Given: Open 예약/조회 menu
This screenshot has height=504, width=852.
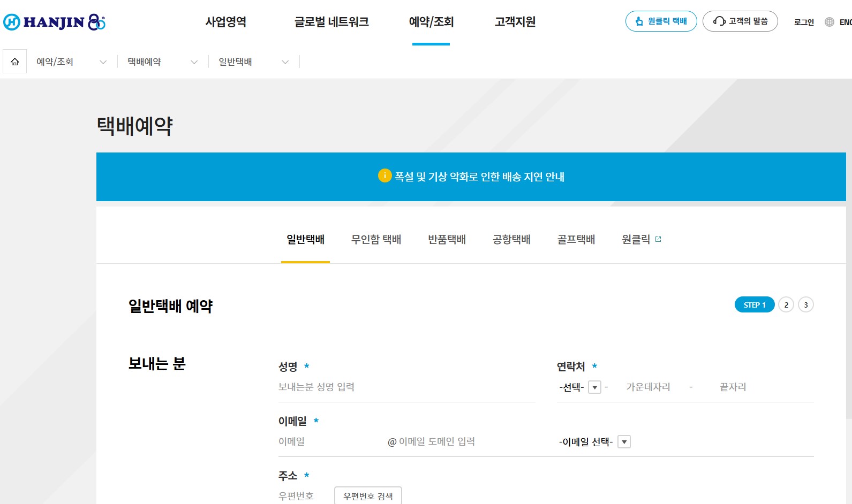Looking at the screenshot, I should click(x=431, y=22).
